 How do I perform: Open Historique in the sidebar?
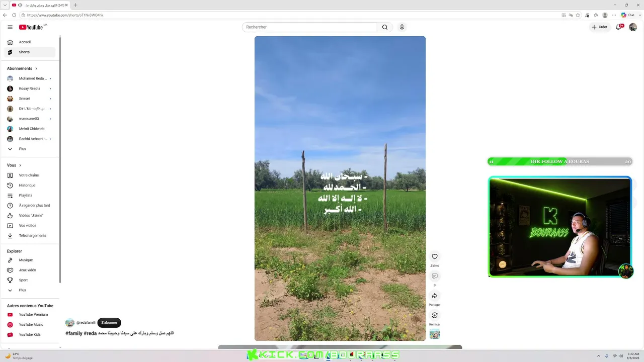coord(30,186)
